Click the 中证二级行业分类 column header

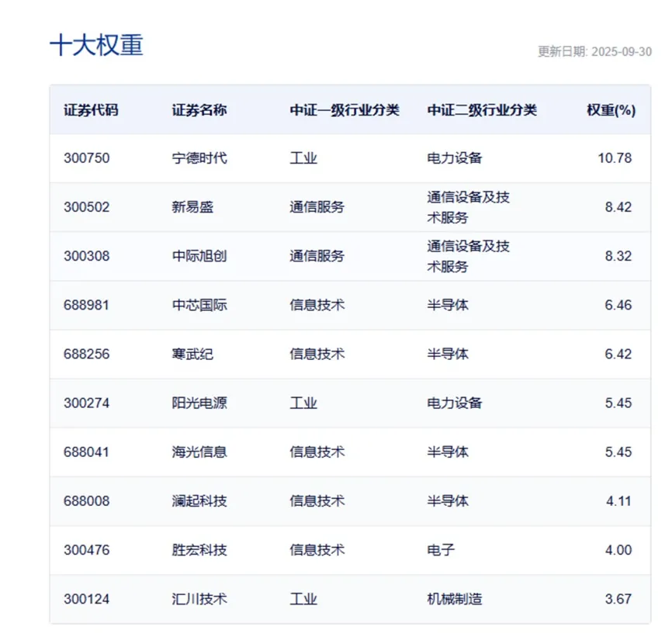(482, 110)
